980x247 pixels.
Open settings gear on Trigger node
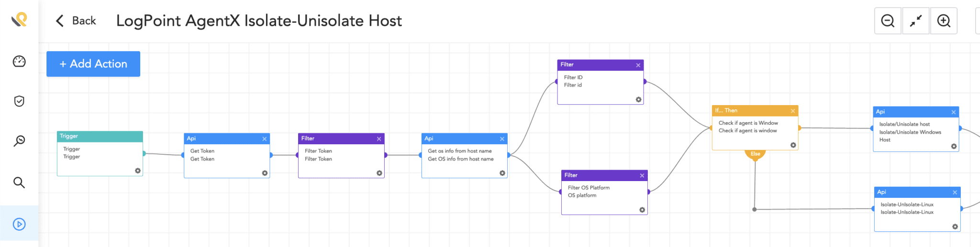pos(138,171)
